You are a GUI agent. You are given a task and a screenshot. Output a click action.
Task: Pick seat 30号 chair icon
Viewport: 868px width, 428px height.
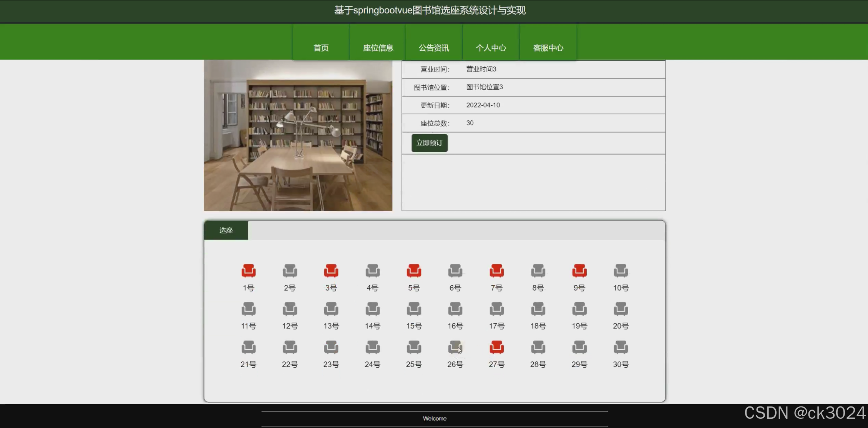click(x=621, y=347)
